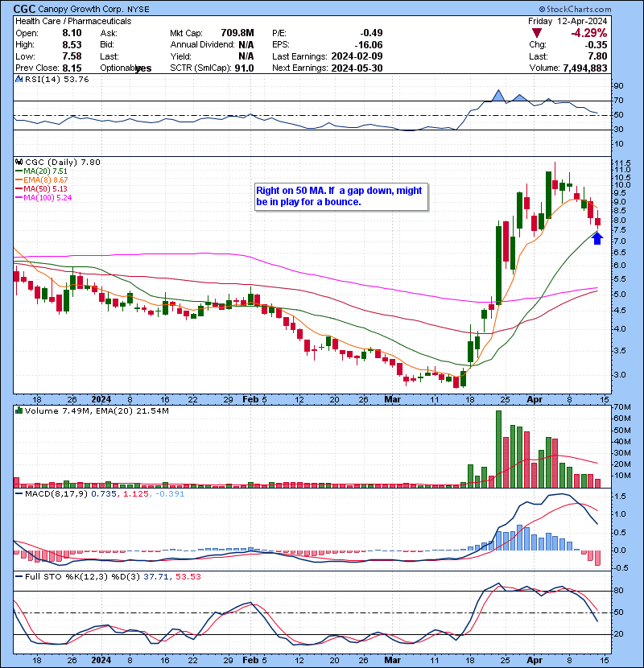Click the CGC ticker symbol in the header
Viewport: 644px width, 668px height.
pos(24,9)
